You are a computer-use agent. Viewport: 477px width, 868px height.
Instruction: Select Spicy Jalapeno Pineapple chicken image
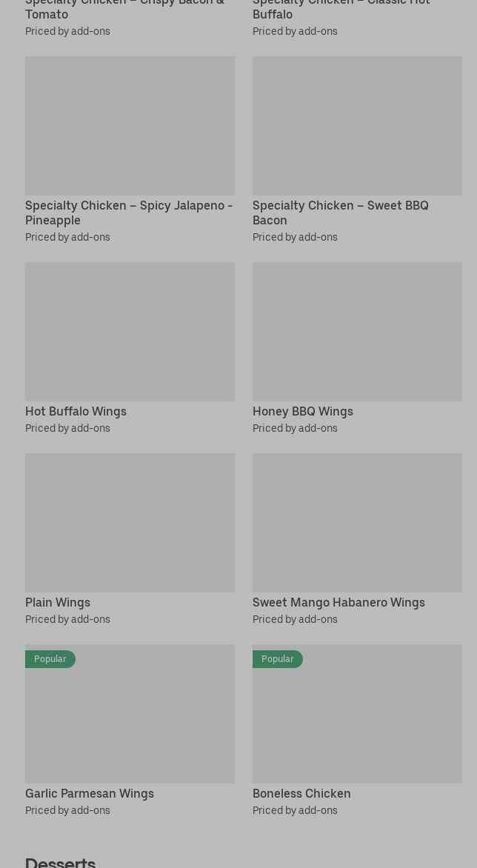point(130,125)
